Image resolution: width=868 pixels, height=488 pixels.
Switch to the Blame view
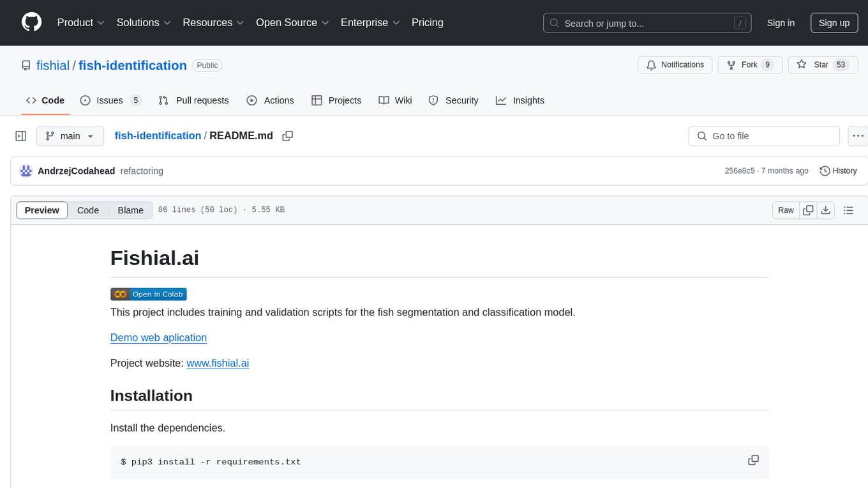[x=130, y=210]
